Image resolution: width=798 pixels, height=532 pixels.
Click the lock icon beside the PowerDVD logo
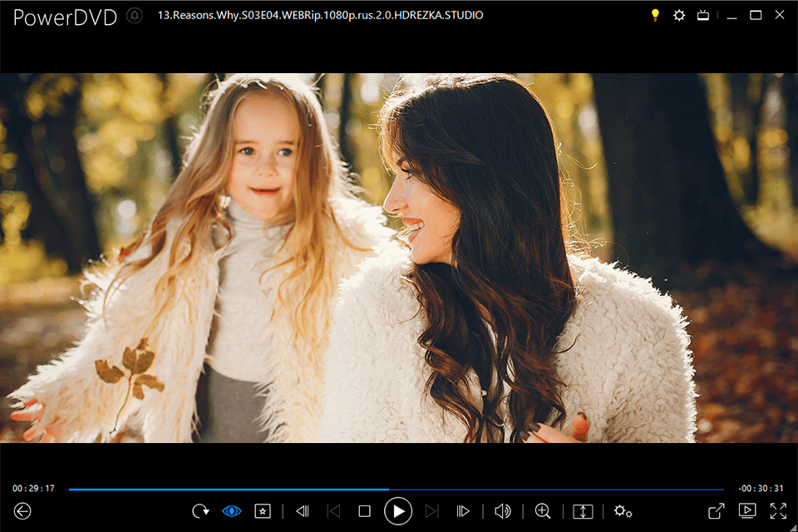point(133,15)
